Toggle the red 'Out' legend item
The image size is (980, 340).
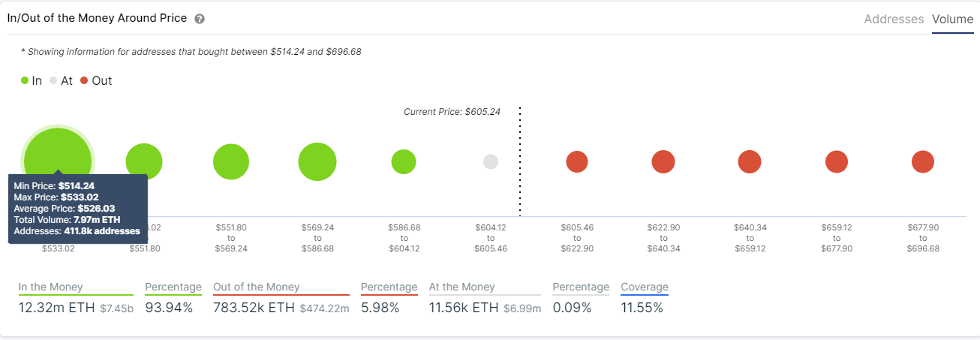coord(96,80)
